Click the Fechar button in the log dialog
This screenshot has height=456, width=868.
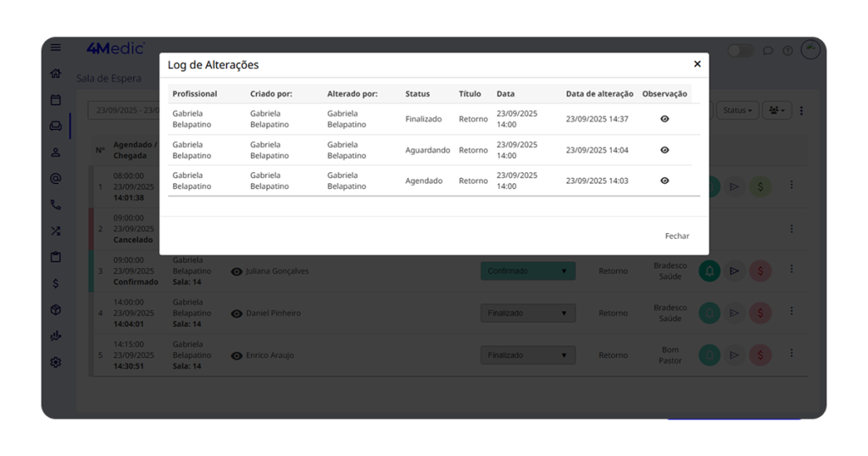click(x=676, y=236)
